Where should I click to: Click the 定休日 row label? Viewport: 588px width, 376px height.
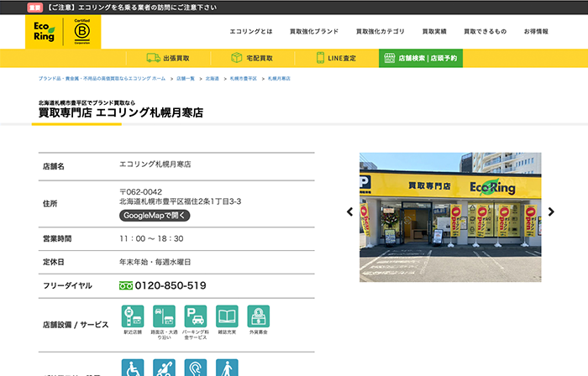click(53, 262)
